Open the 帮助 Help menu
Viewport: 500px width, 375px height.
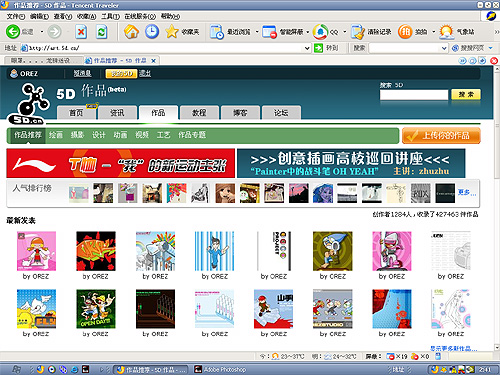click(170, 16)
